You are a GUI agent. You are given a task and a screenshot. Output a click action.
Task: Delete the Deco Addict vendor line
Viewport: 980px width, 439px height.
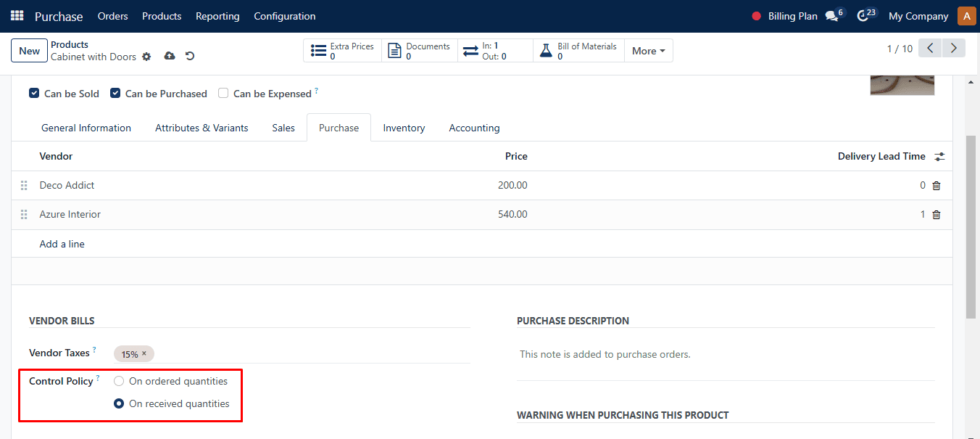pos(937,186)
